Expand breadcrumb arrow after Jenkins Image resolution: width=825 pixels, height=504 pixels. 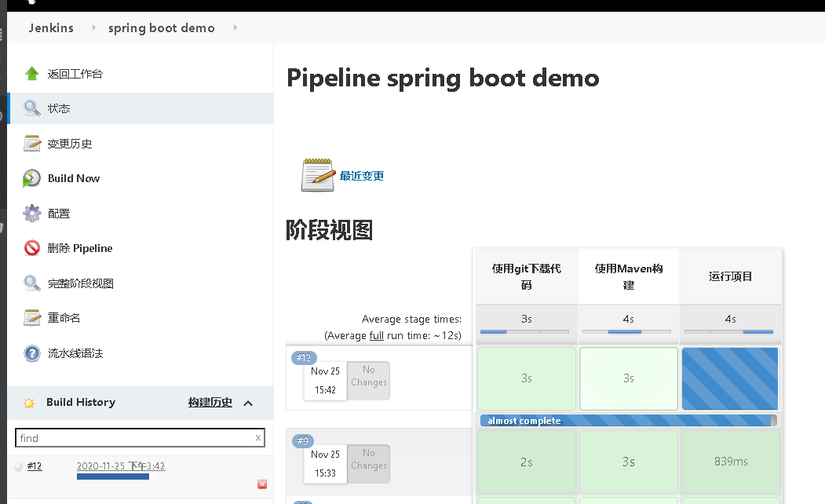pyautogui.click(x=94, y=28)
